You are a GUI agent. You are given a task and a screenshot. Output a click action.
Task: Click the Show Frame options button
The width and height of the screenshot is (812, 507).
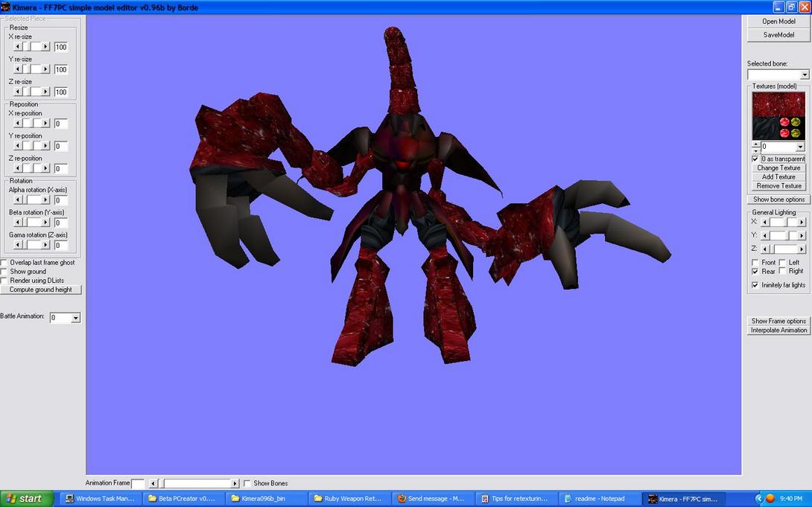tap(778, 321)
